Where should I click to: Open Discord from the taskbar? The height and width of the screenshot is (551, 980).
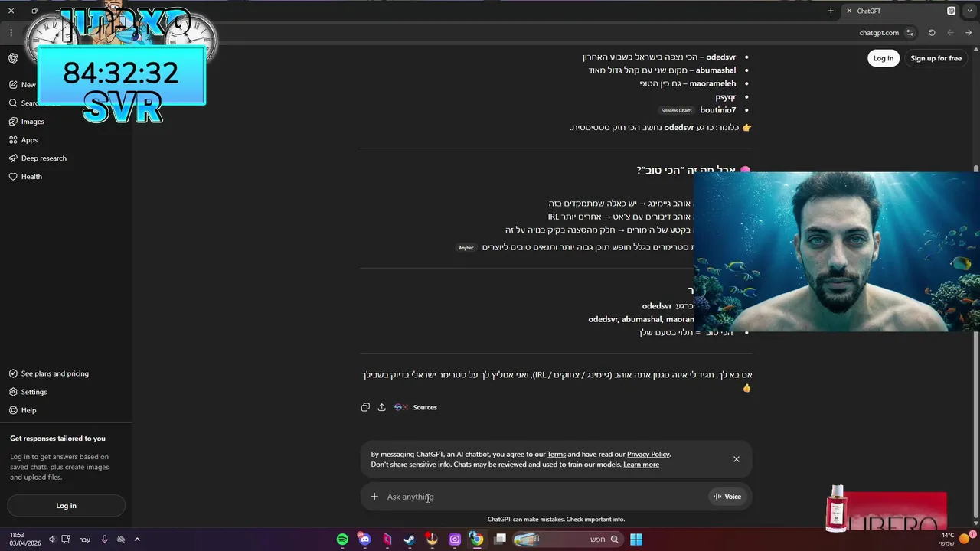(x=364, y=540)
